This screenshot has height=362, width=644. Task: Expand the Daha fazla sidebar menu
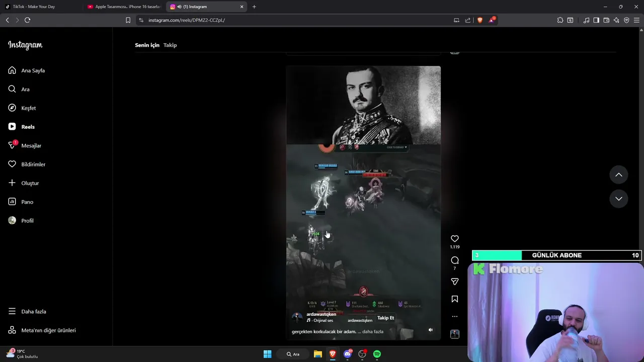[28, 312]
